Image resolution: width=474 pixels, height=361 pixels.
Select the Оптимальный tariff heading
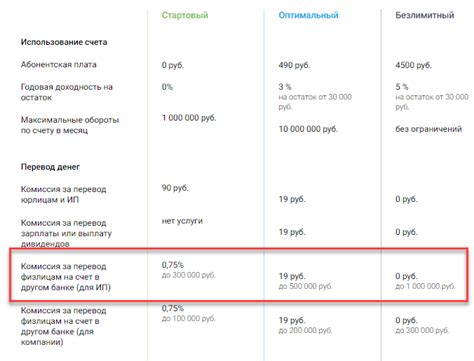click(308, 15)
